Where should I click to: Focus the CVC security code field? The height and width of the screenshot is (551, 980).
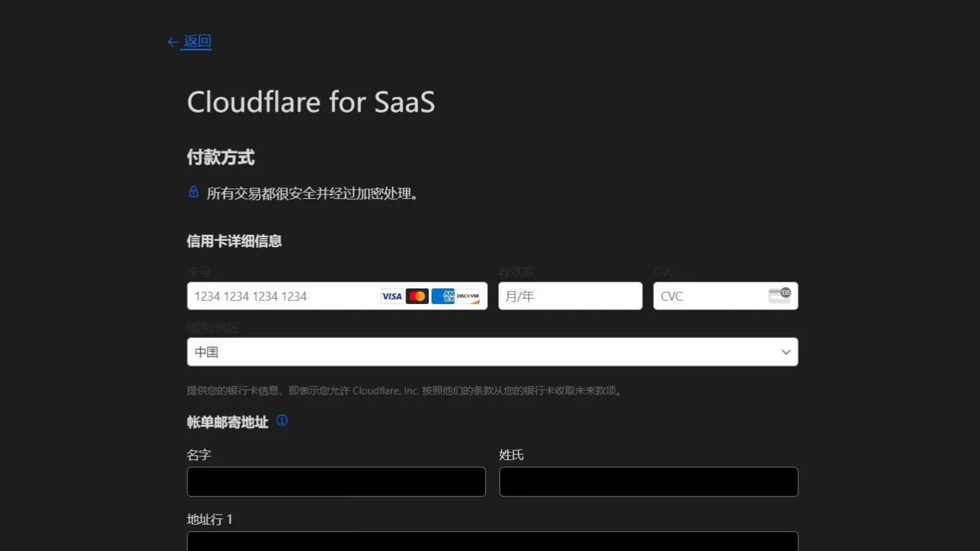click(725, 296)
